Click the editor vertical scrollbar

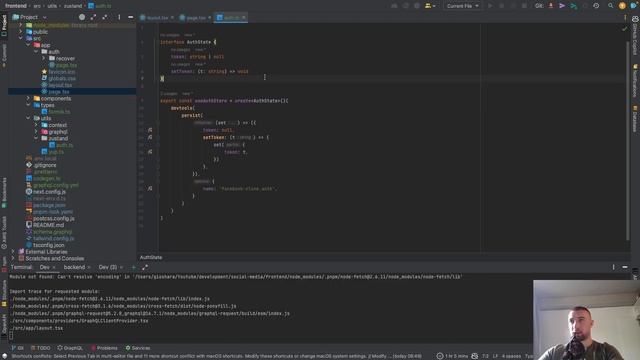pos(627,141)
